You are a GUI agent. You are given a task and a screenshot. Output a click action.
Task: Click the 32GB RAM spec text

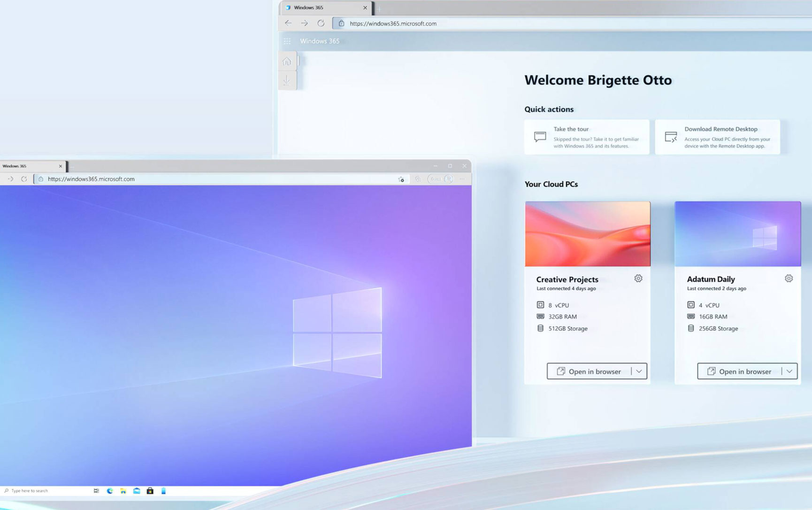coord(562,317)
